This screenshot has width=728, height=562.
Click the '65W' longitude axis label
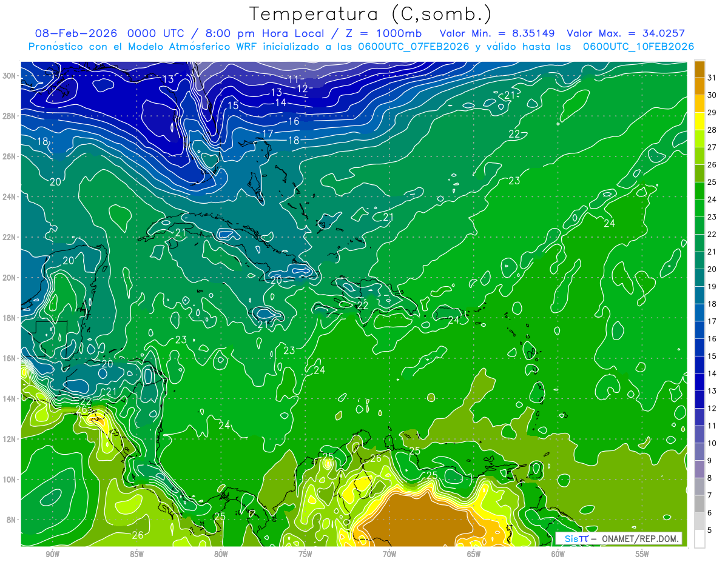pos(474,554)
